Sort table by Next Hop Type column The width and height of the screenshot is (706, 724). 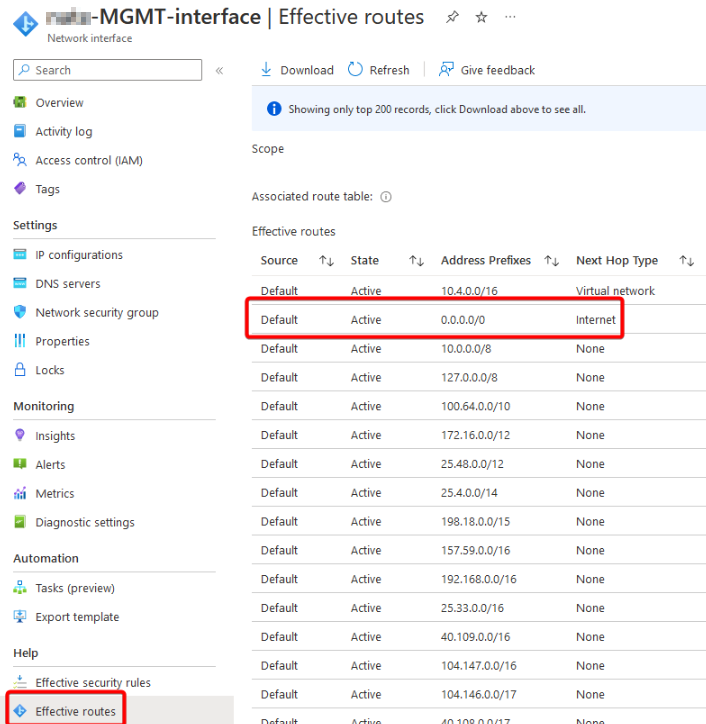click(x=686, y=261)
